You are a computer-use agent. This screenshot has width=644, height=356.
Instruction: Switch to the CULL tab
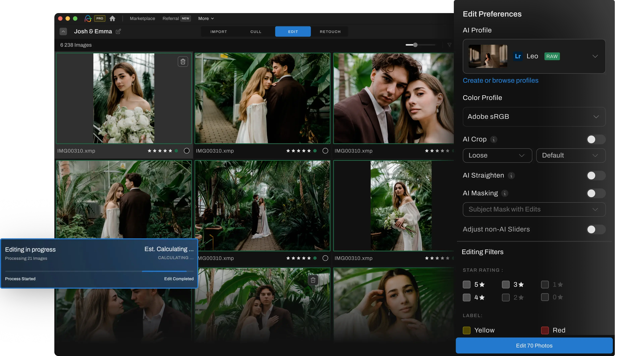[256, 32]
